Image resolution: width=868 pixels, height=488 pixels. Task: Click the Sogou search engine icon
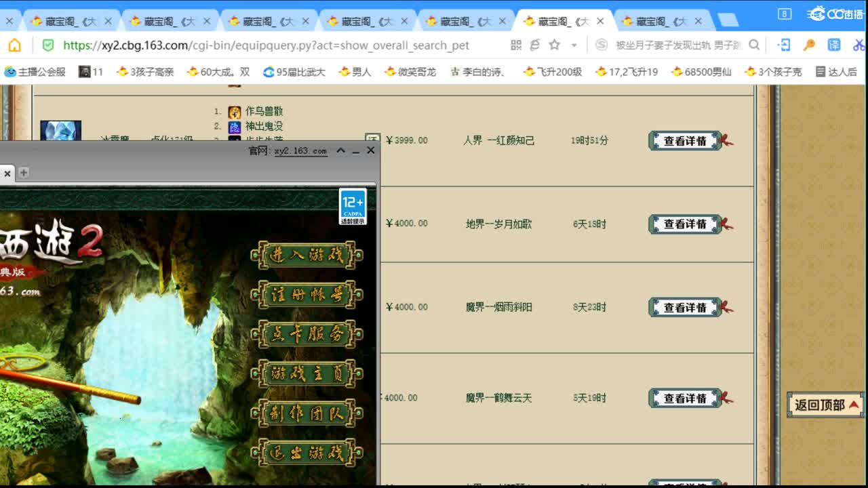[x=601, y=45]
